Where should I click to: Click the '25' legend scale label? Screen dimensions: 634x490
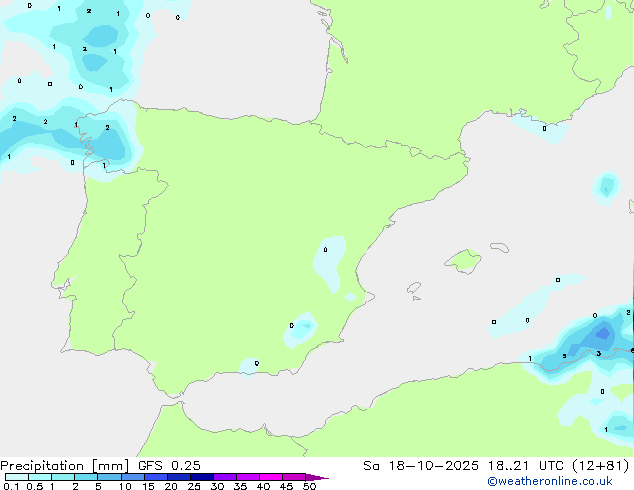click(194, 486)
